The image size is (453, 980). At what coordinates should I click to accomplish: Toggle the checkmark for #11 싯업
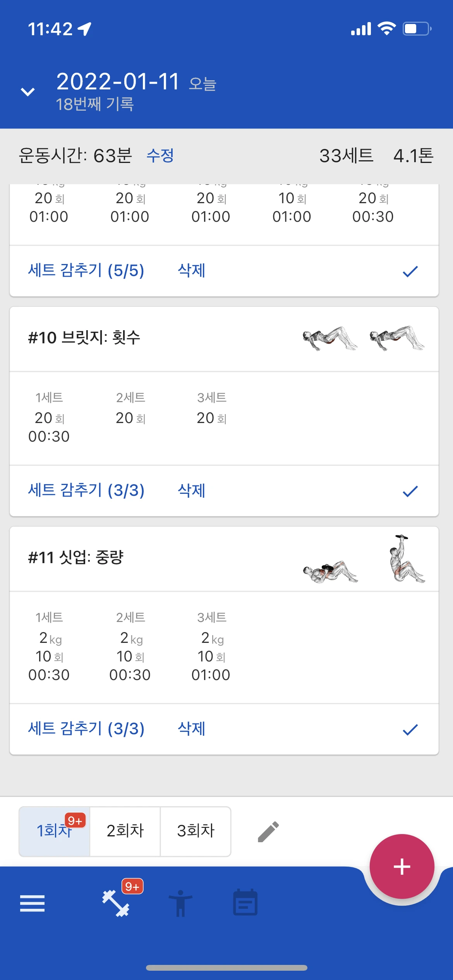click(410, 730)
